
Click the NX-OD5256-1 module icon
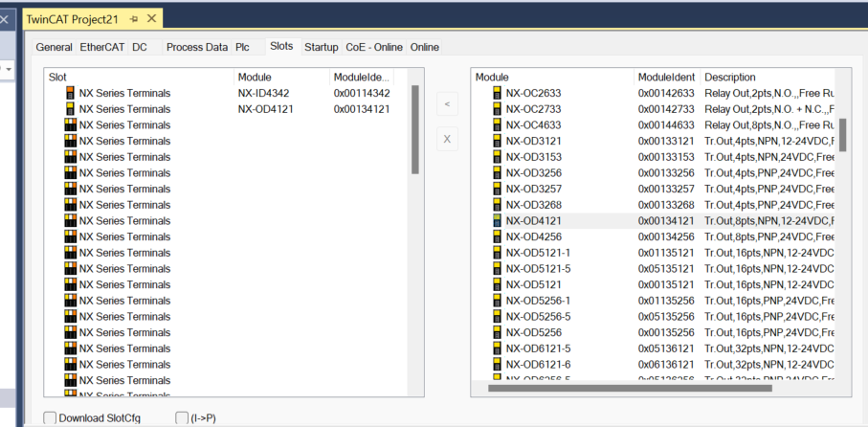point(497,301)
